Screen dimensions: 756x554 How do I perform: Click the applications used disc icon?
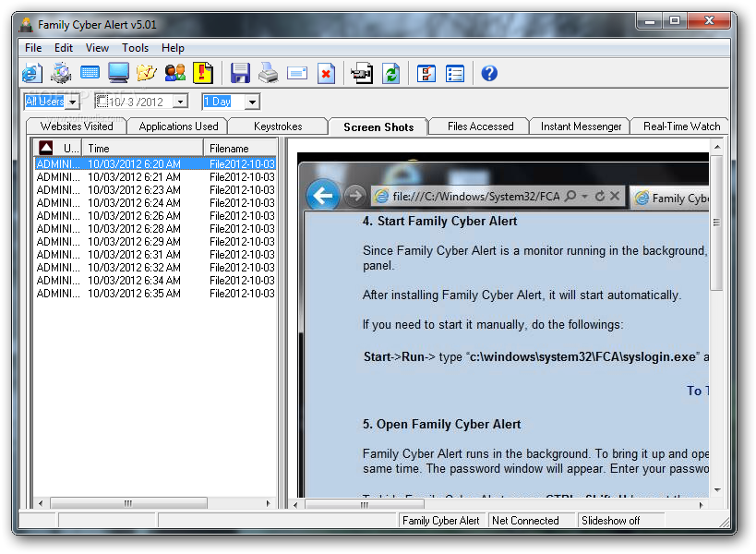click(x=61, y=74)
